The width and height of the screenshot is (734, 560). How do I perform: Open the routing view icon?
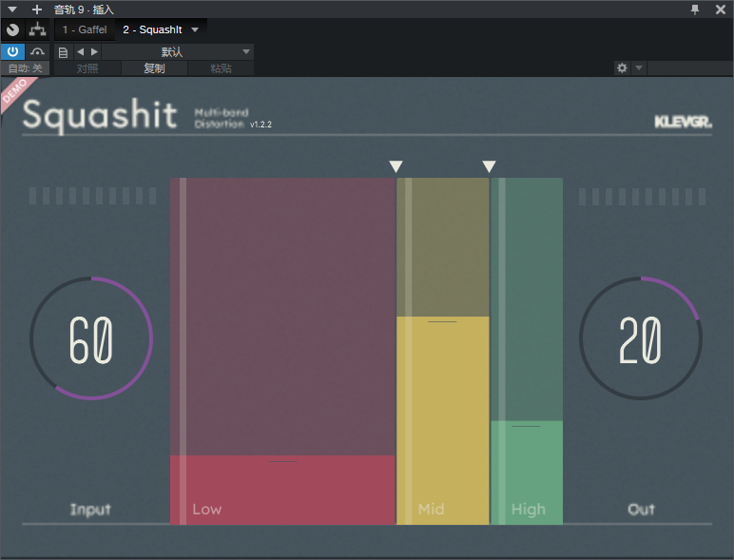[37, 29]
